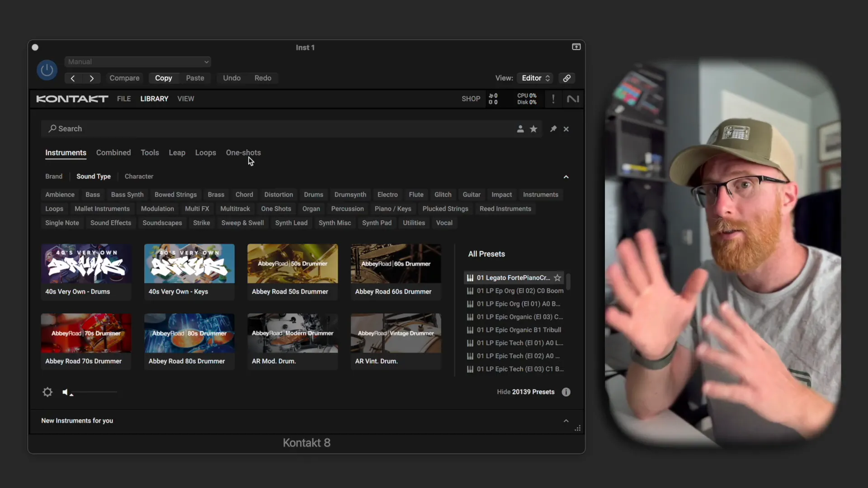Click Hide 20139 Presets
This screenshot has height=488, width=868.
tap(525, 392)
